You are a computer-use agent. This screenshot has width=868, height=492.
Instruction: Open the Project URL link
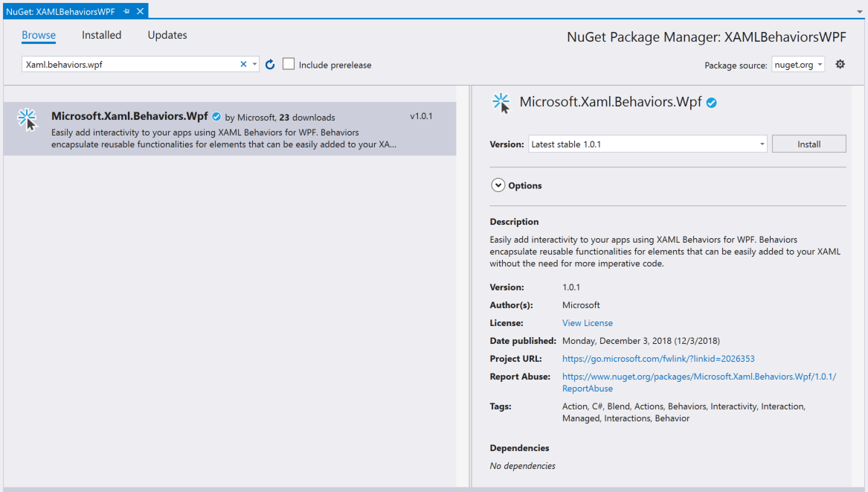coord(658,359)
